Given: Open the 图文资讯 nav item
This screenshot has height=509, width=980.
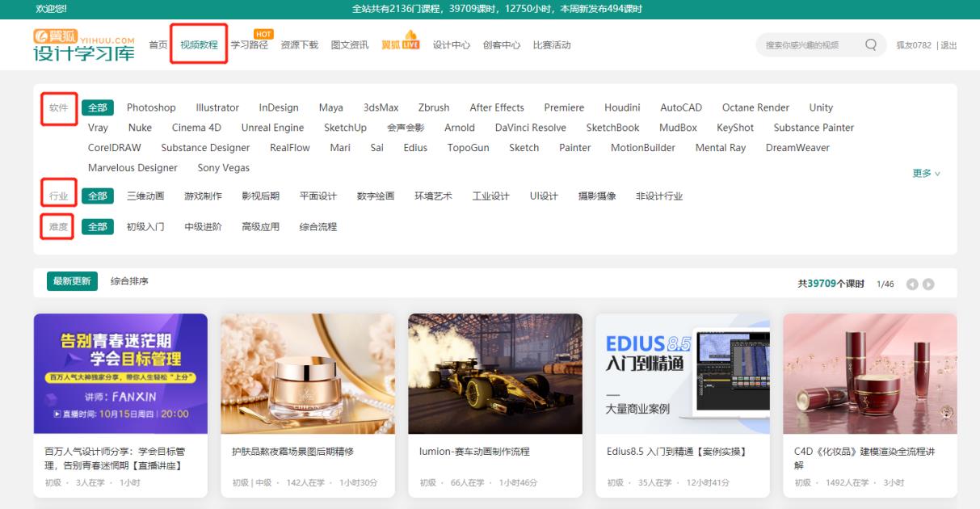Looking at the screenshot, I should 350,45.
